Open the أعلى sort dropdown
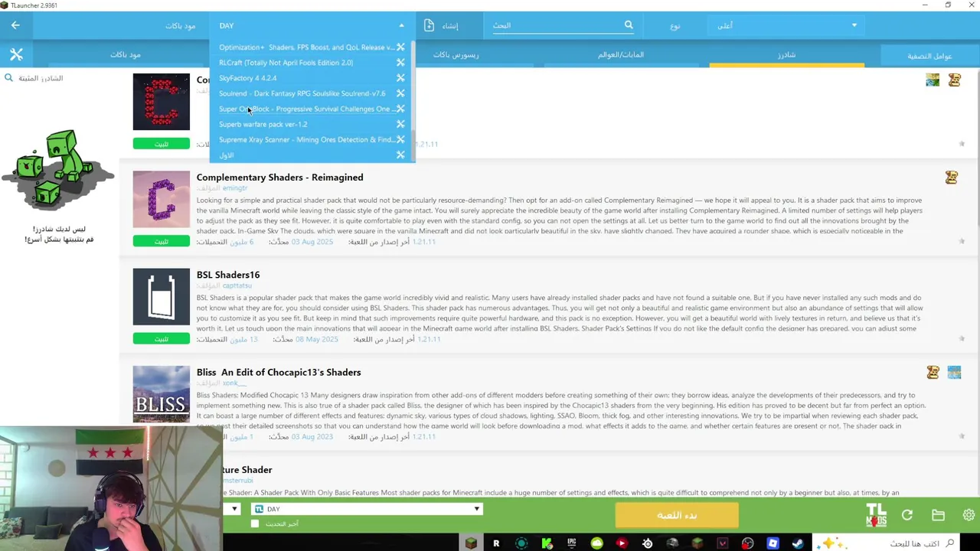 coord(786,25)
